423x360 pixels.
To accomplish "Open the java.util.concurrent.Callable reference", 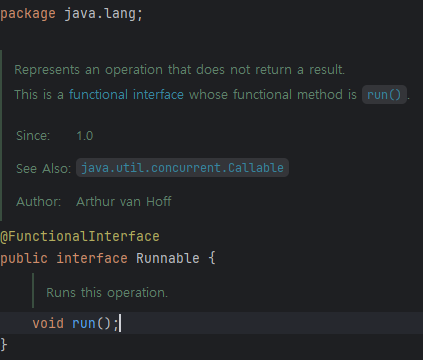I will (182, 168).
